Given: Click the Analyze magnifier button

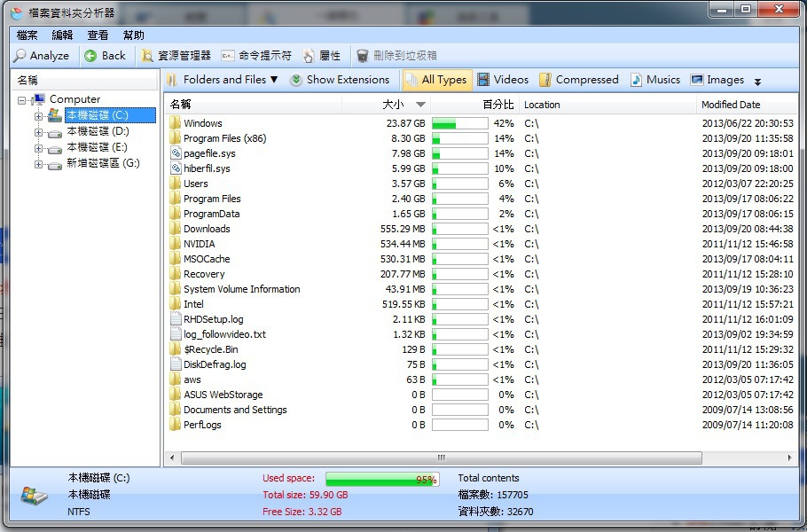Looking at the screenshot, I should [42, 56].
